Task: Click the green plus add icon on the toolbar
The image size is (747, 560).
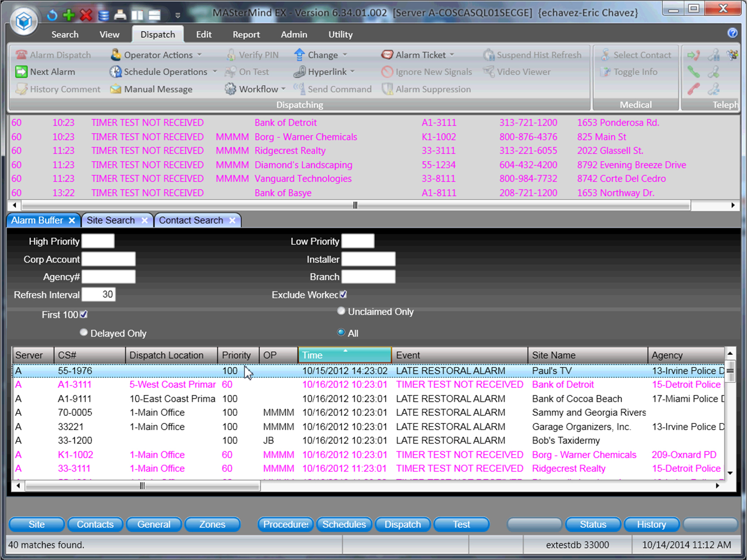Action: 68,15
